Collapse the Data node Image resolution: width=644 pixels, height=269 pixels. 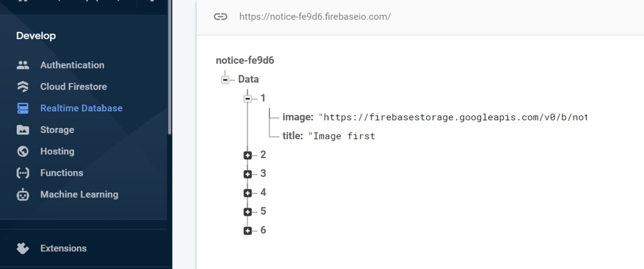[x=225, y=80]
